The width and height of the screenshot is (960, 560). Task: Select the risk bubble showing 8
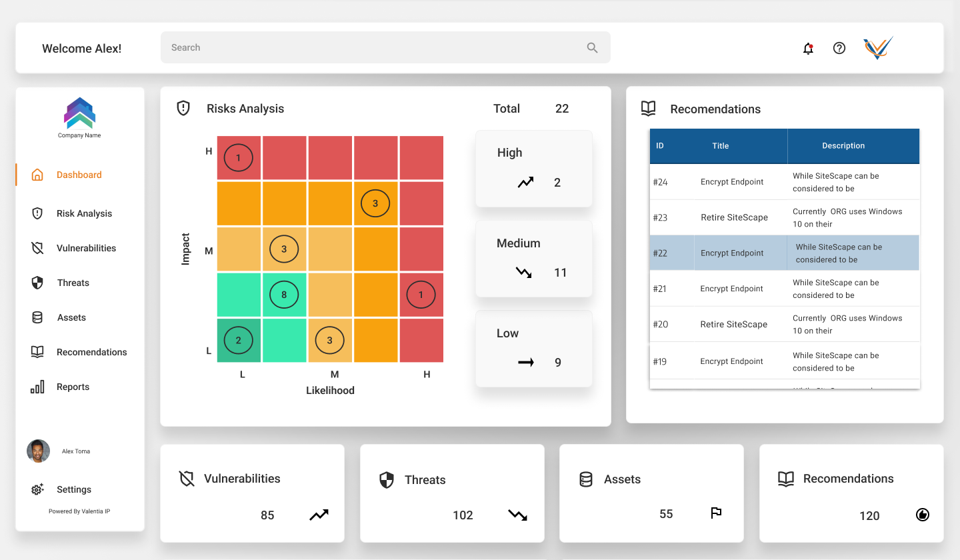point(284,295)
